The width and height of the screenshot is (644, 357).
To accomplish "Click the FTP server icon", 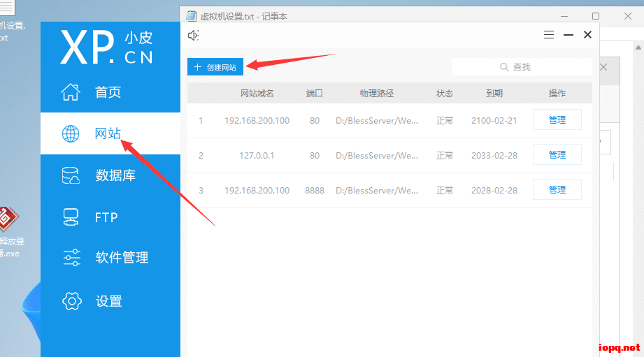I will tap(71, 217).
